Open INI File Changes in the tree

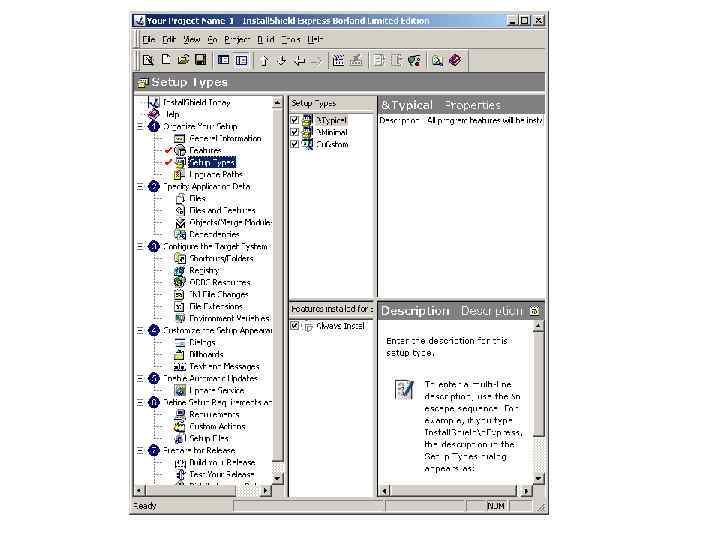coord(219,294)
